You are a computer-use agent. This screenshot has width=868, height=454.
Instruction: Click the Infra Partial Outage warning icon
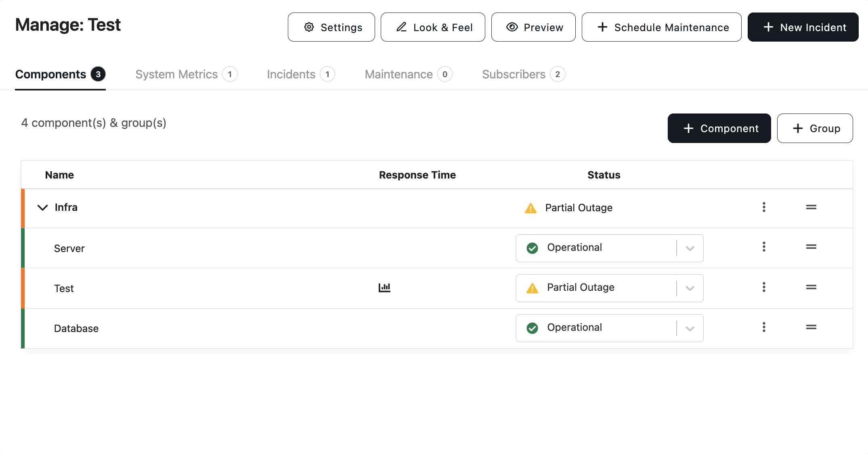[x=530, y=208]
